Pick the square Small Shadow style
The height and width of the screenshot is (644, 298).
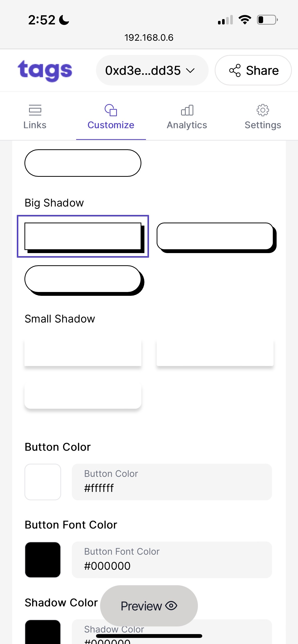83,353
